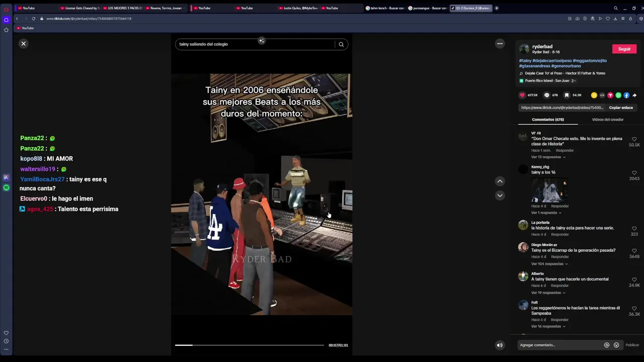
Task: Go to next video with down arrow
Action: [x=500, y=195]
